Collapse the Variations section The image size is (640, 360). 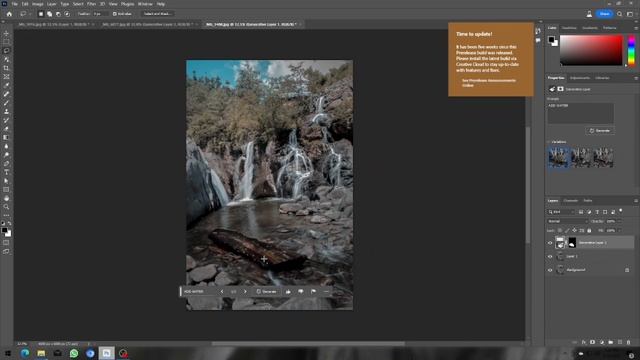click(549, 142)
